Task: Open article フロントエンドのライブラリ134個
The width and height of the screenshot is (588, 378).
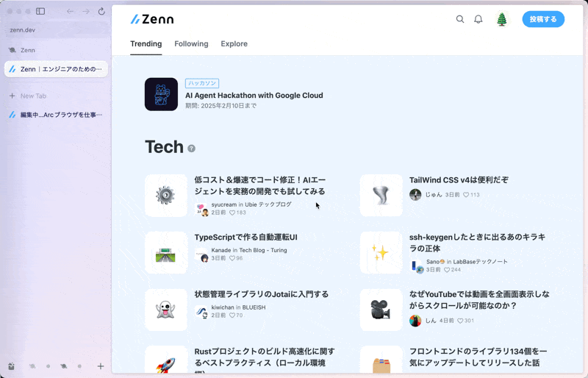Action: click(x=478, y=357)
